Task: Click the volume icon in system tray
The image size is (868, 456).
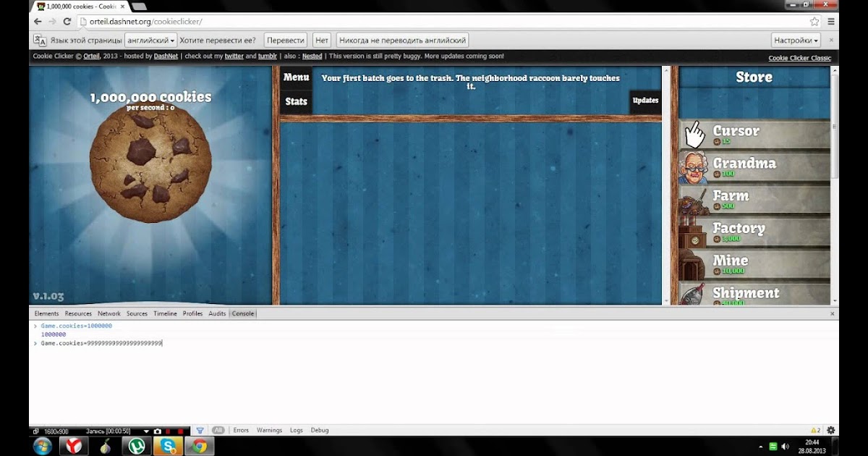Action: (x=786, y=447)
